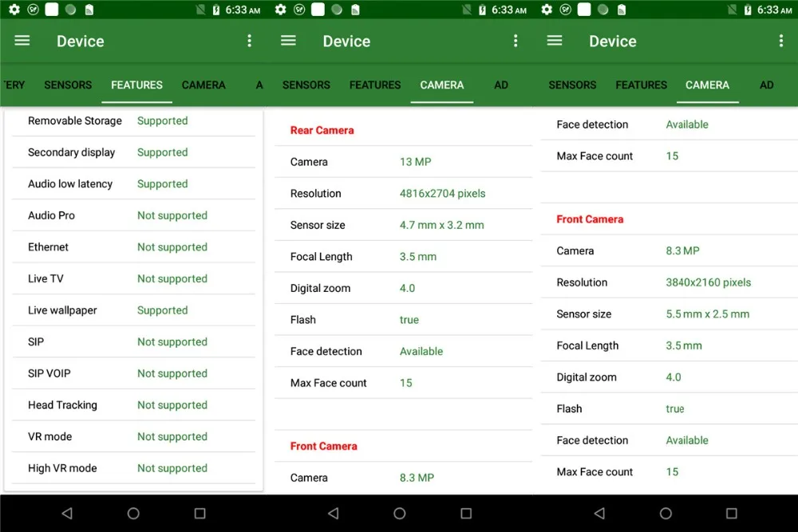Tap Android back button on Rear Camera screen

(x=334, y=513)
